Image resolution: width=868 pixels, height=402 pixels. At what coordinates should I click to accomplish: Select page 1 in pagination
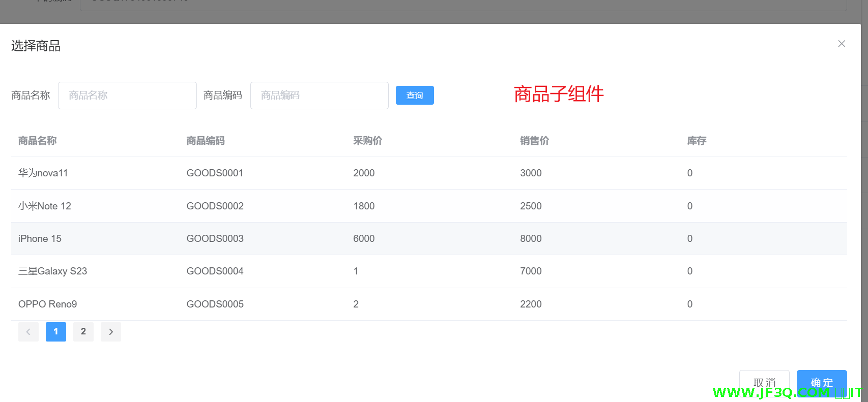tap(56, 332)
